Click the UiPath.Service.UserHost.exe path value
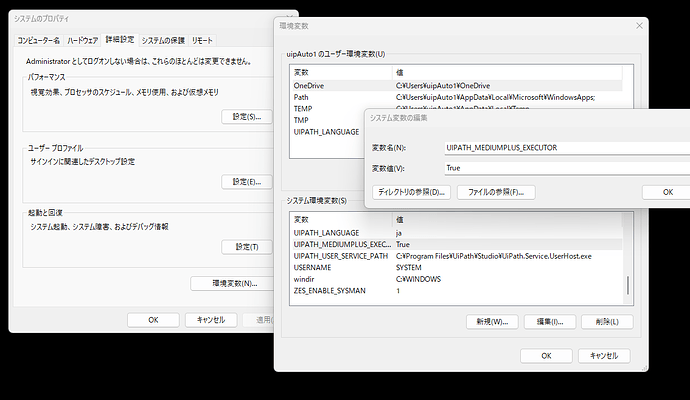Image resolution: width=690 pixels, height=400 pixels. 494,256
